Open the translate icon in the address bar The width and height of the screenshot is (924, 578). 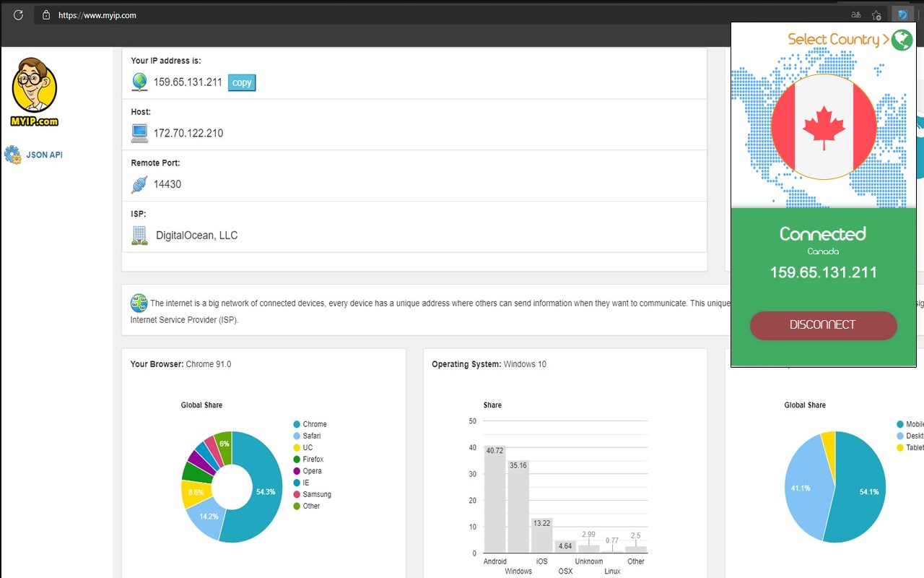point(855,14)
